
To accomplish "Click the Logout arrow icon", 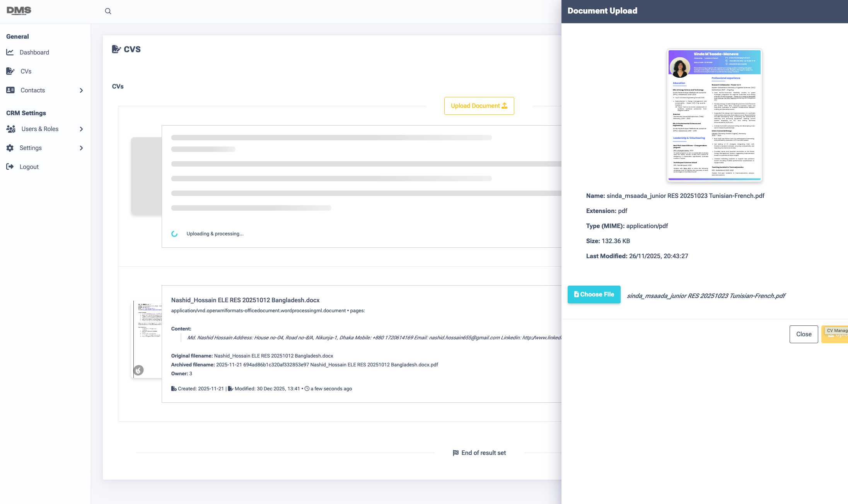I will [10, 167].
